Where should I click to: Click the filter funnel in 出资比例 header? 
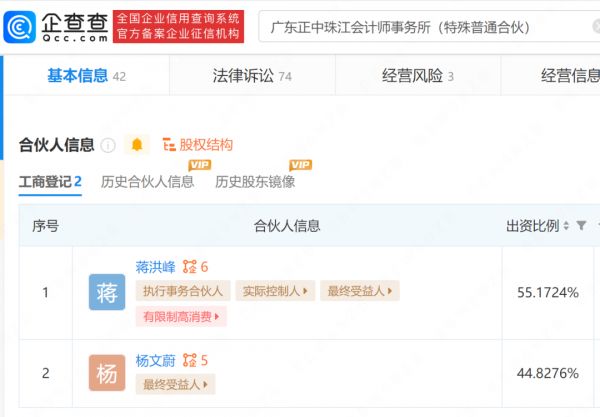point(582,225)
